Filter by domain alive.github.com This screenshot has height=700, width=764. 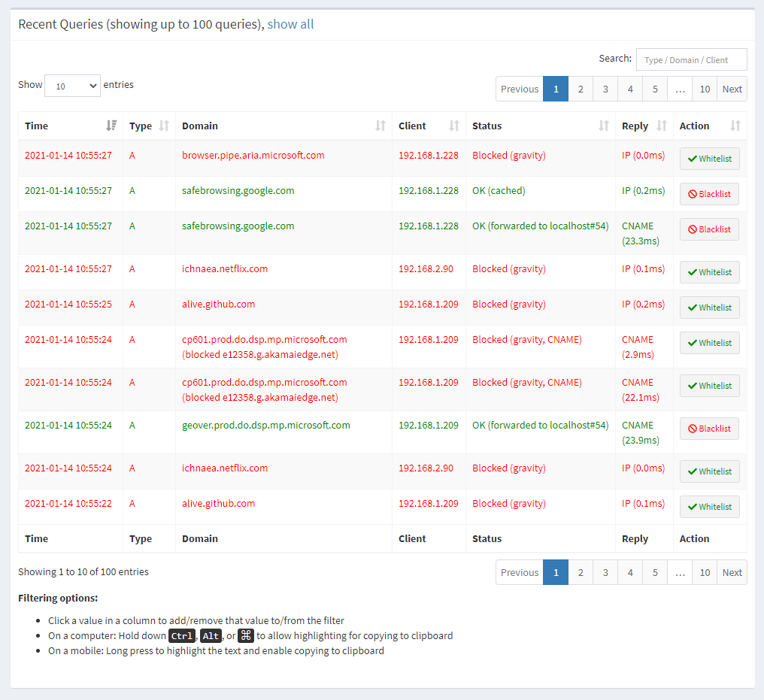click(x=218, y=305)
